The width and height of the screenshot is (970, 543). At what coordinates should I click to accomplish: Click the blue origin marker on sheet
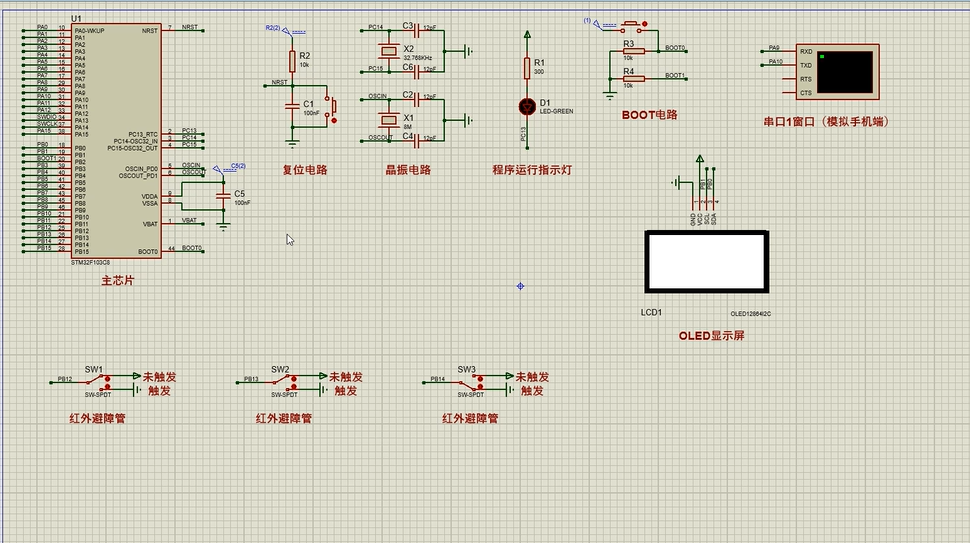click(x=521, y=286)
